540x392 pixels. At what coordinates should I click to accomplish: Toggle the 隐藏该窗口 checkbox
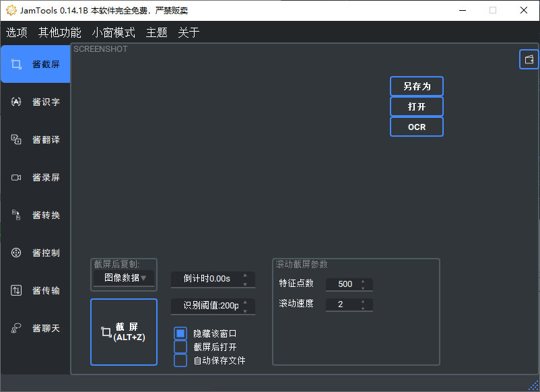pos(180,333)
